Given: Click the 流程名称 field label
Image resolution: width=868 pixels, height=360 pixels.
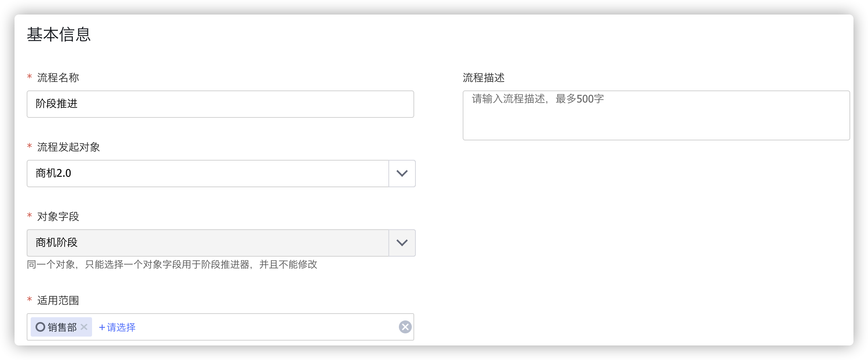Looking at the screenshot, I should 58,77.
